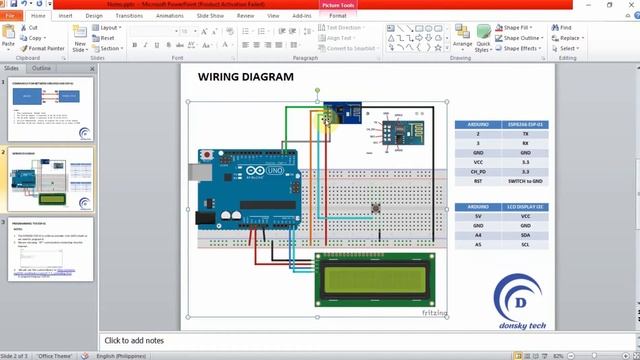Open the Shape Fill dropdown
This screenshot has width=640, height=360.
pos(514,27)
